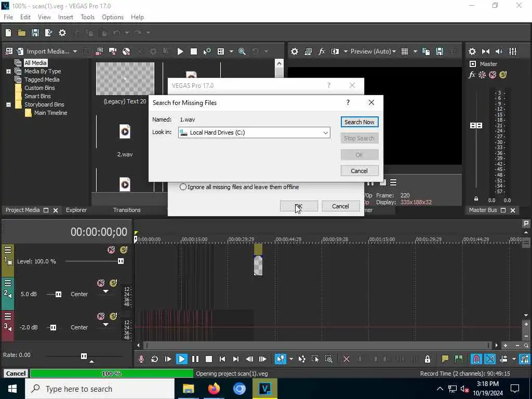
Task: Open the File menu
Action: point(8,17)
